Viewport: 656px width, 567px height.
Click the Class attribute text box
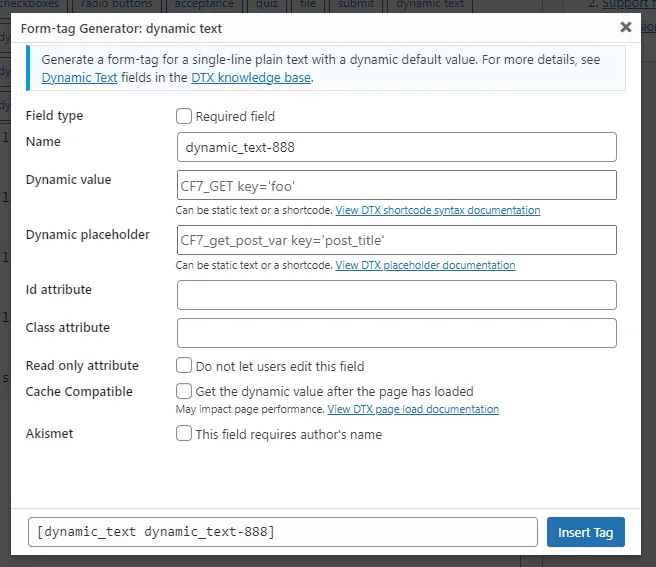[x=397, y=333]
